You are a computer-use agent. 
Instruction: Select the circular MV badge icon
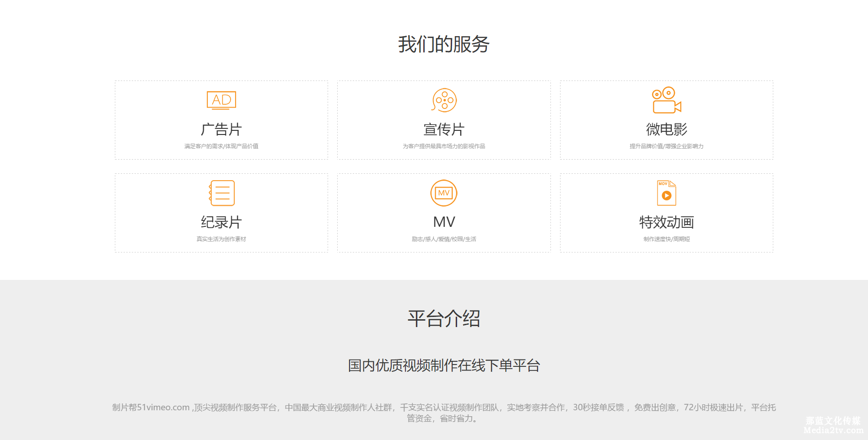coord(443,193)
